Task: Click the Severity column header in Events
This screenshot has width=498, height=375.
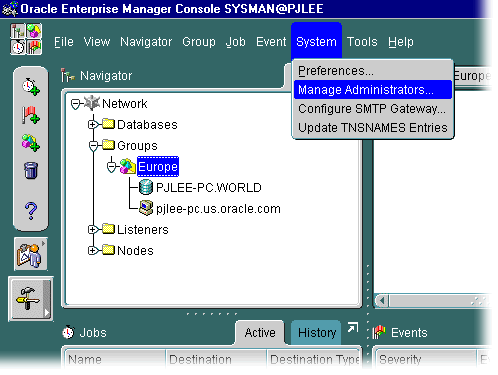Action: click(x=425, y=359)
